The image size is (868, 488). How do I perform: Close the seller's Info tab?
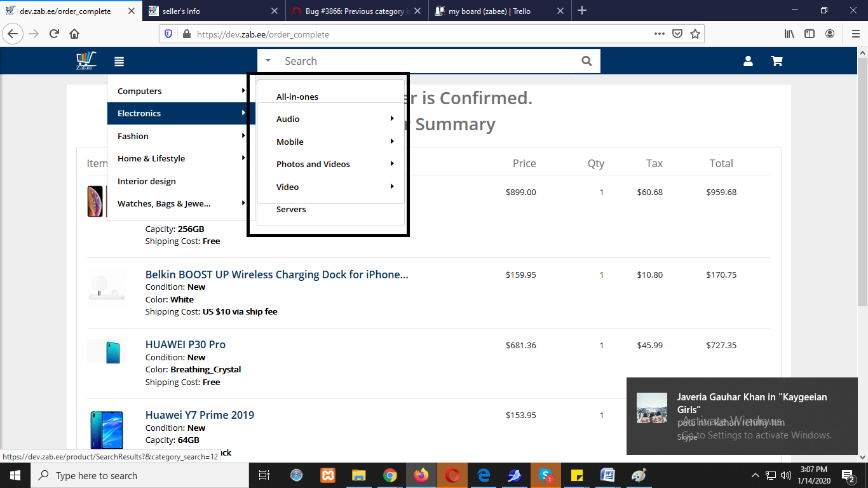pos(275,11)
